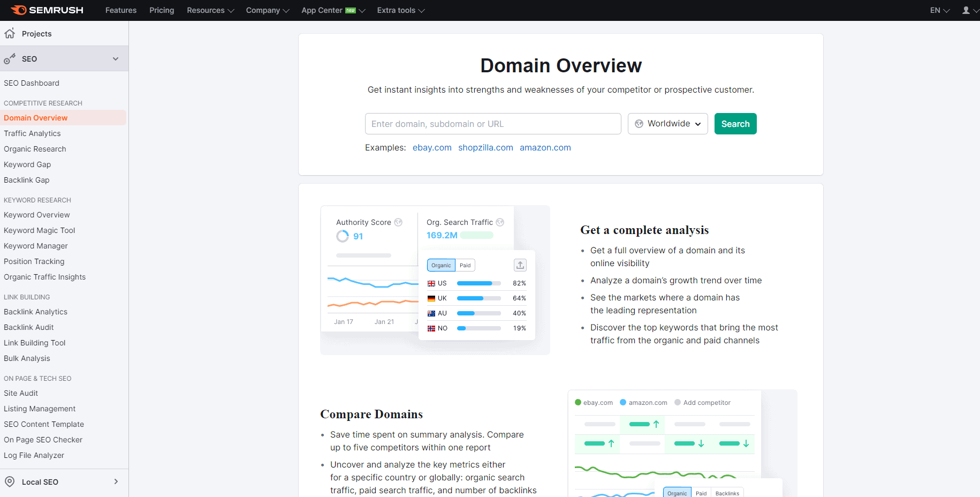Click the green Search button

click(735, 124)
